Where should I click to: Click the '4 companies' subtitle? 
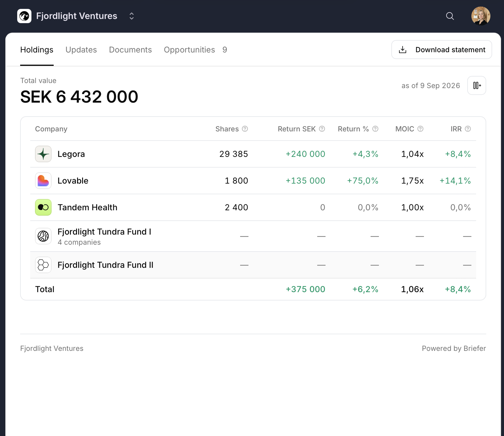pos(79,242)
